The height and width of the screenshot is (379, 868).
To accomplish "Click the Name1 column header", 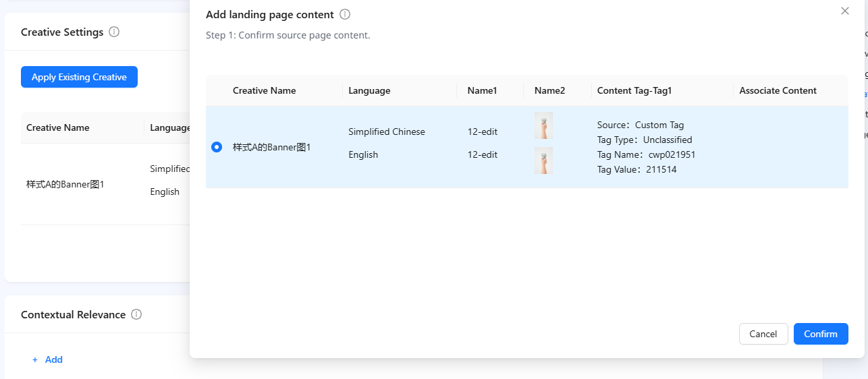I will [482, 90].
